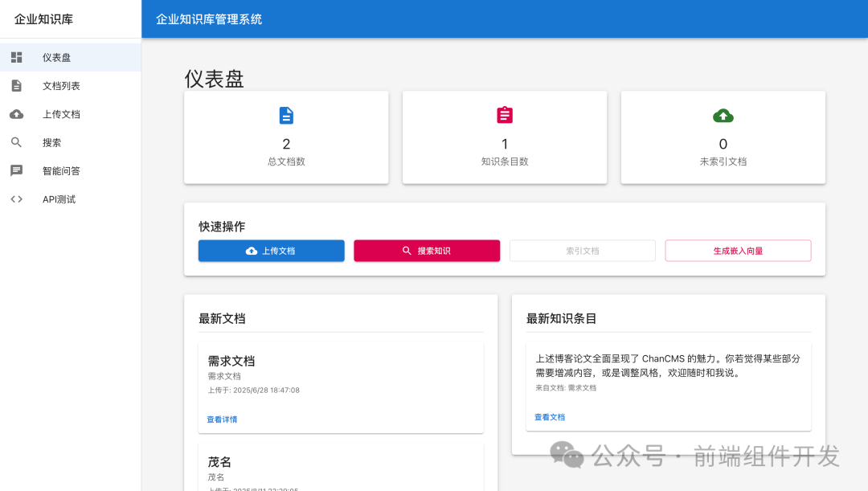The height and width of the screenshot is (491, 868).
Task: Click the cloud upload icon next to 上传文档
Action: (16, 114)
